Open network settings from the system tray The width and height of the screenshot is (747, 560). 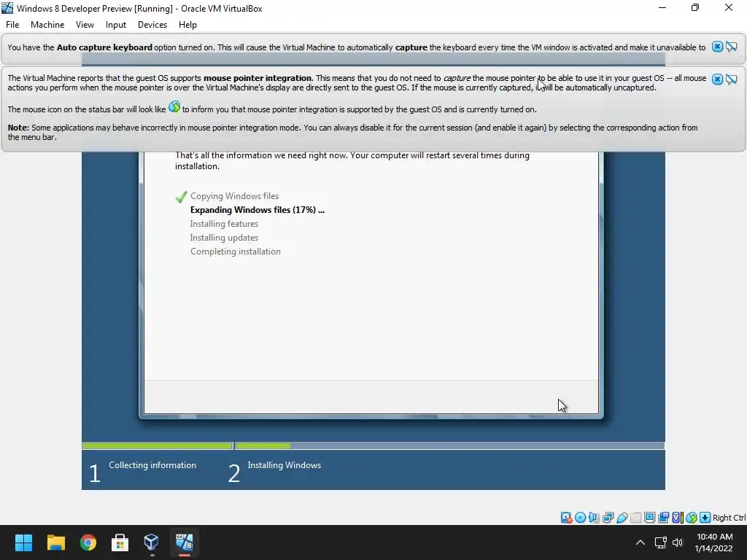(660, 542)
